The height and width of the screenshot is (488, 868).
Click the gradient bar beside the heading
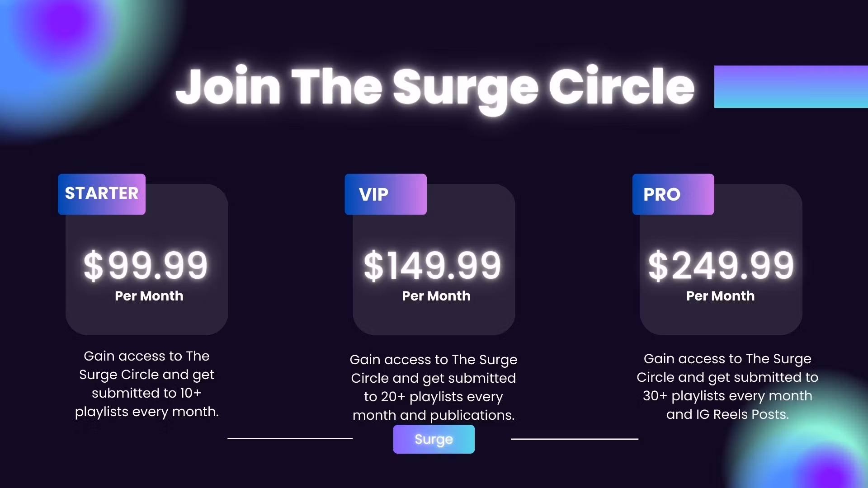tap(790, 87)
